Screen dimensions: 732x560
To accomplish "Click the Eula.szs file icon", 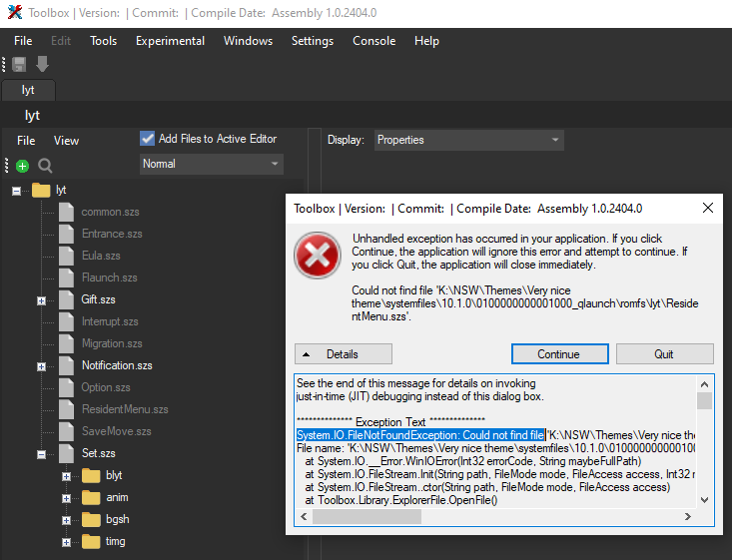I will click(x=66, y=256).
